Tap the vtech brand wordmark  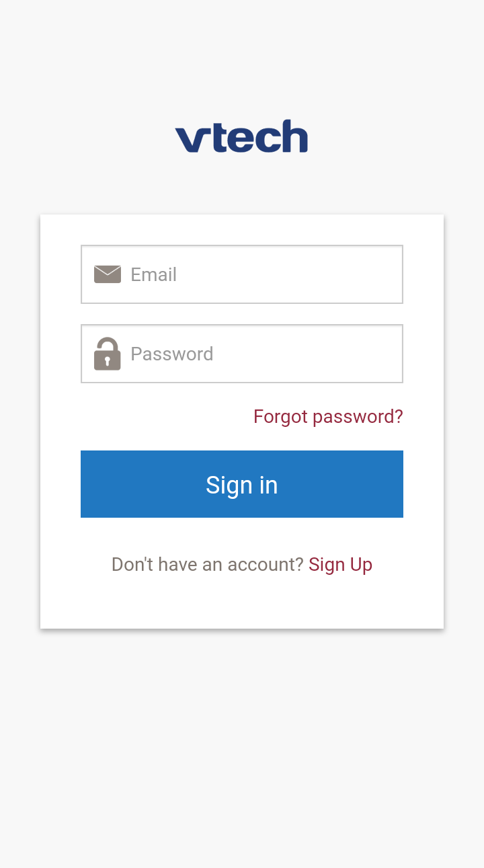pos(241,137)
